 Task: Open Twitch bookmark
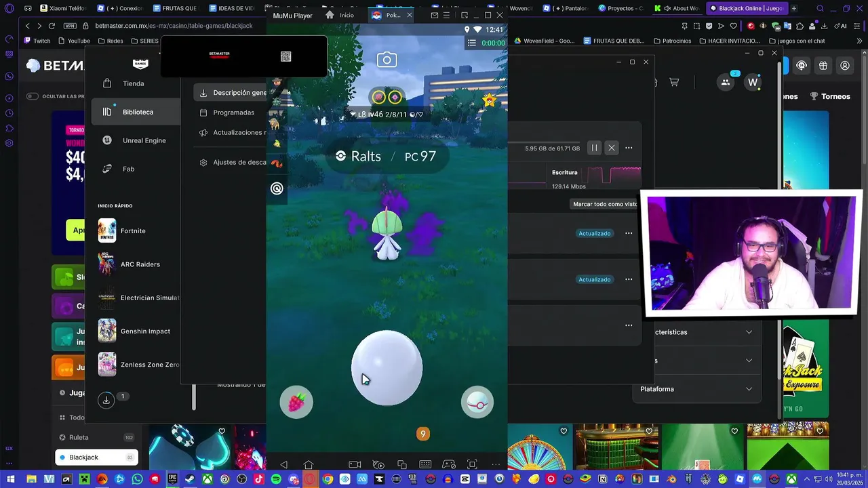point(37,41)
